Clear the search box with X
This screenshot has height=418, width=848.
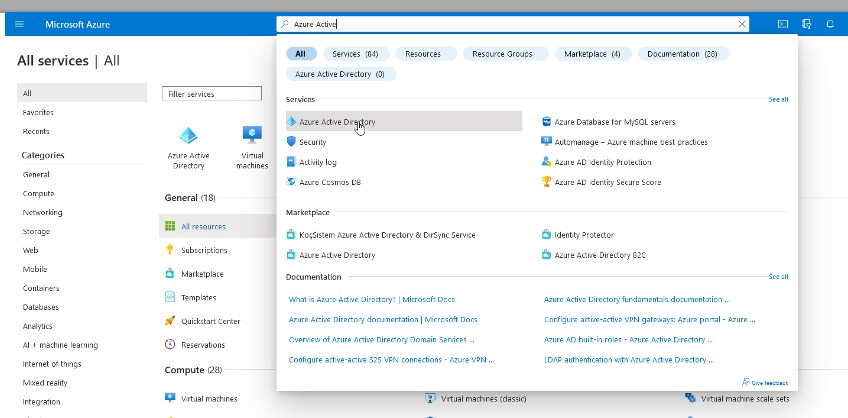742,24
